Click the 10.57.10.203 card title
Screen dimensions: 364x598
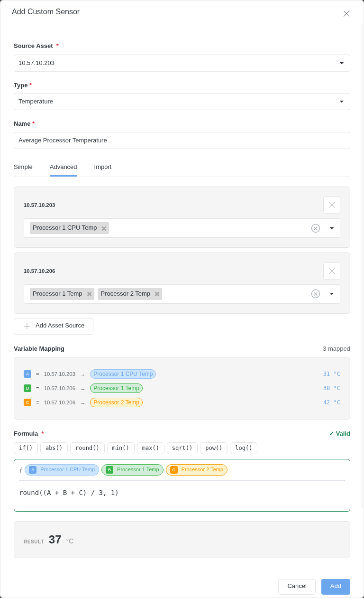[39, 205]
